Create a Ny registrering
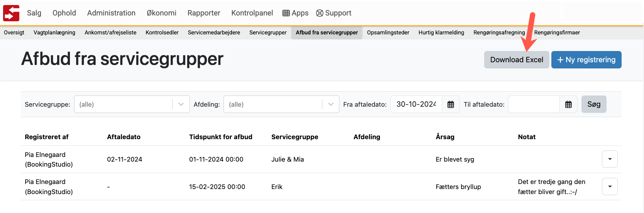 click(x=586, y=60)
